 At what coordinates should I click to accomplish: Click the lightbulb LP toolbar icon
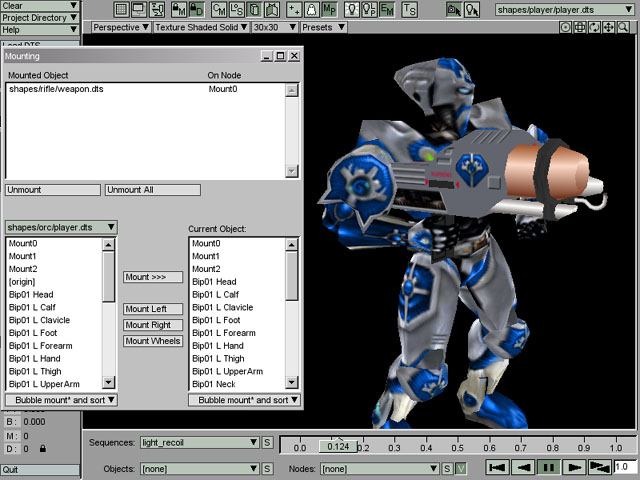pos(369,10)
